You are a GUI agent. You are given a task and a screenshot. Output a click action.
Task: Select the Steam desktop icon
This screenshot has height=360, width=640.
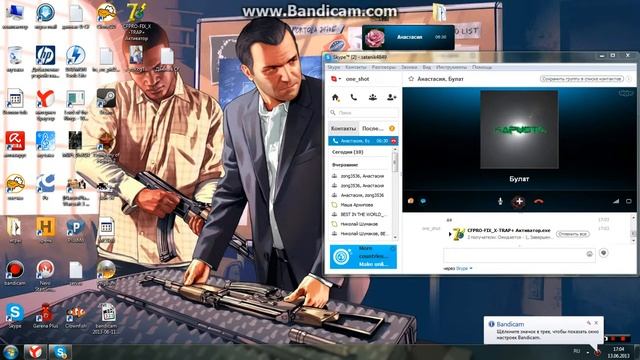pos(106,101)
